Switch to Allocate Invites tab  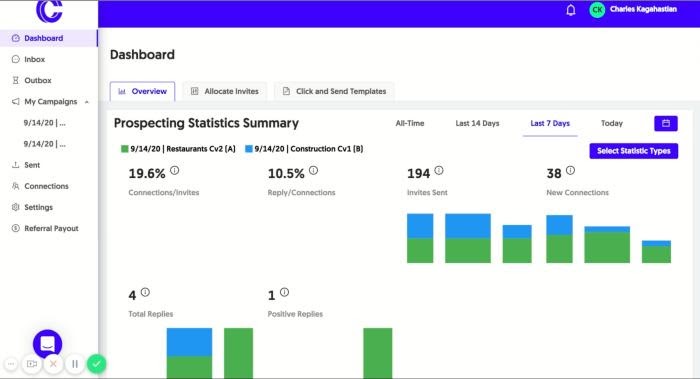click(x=225, y=91)
